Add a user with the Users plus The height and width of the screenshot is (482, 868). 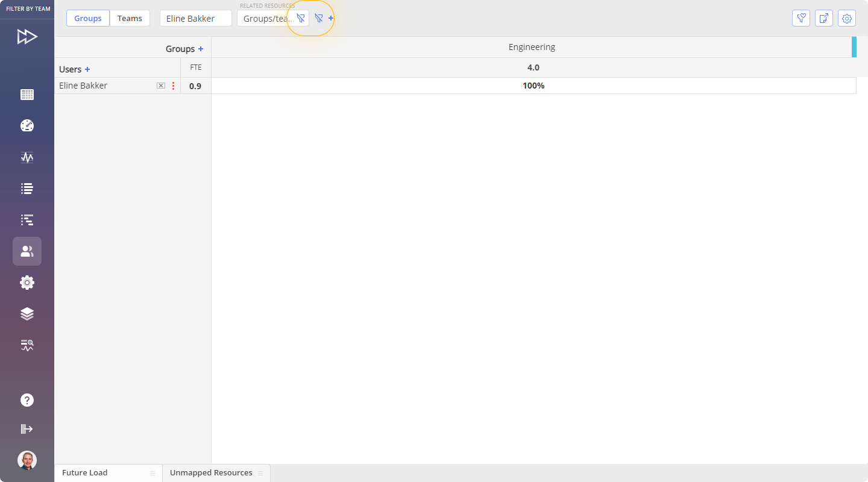click(87, 69)
